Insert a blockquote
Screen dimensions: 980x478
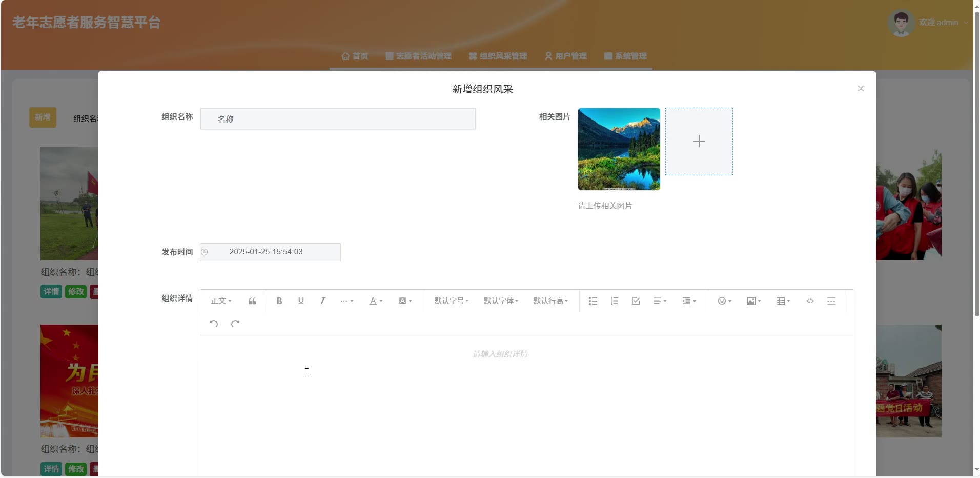click(x=252, y=301)
